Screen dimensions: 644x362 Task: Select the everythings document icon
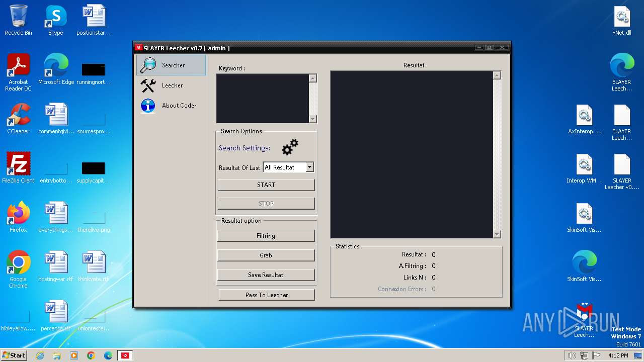click(56, 217)
